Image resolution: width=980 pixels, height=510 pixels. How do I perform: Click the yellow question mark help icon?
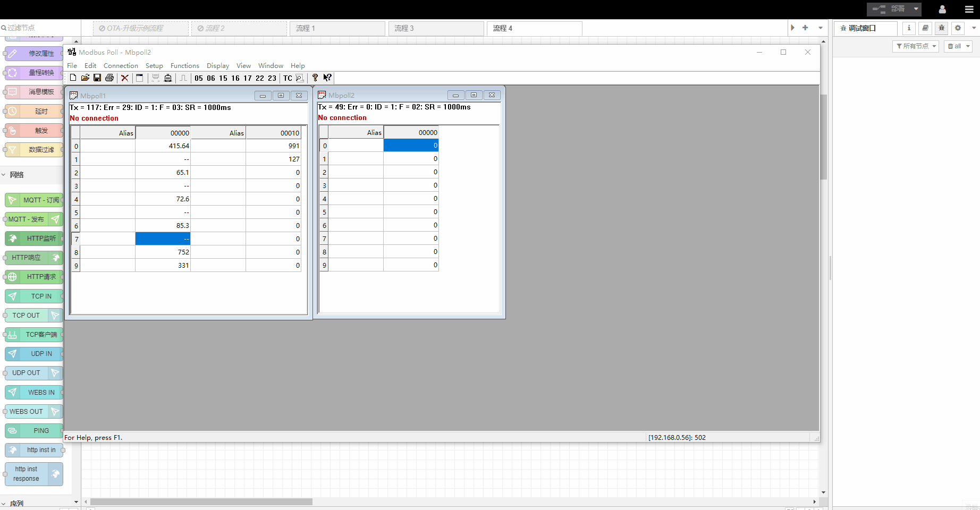pyautogui.click(x=315, y=78)
